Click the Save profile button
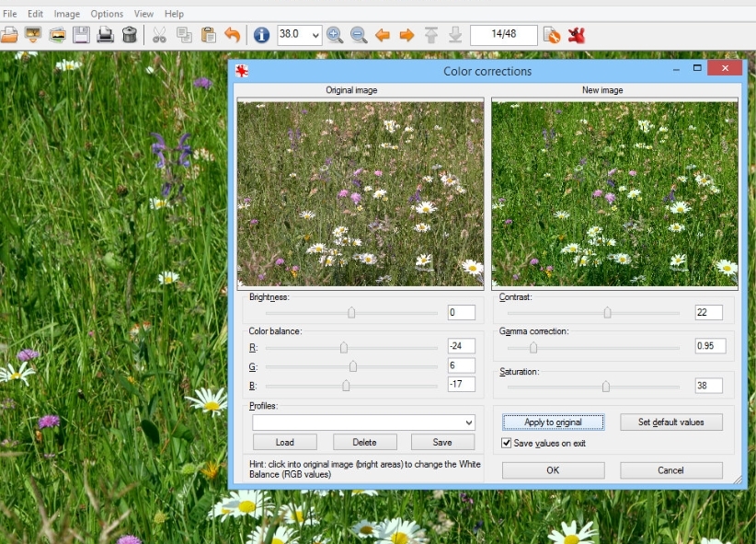Screen dimensions: 756x544 pyautogui.click(x=442, y=442)
